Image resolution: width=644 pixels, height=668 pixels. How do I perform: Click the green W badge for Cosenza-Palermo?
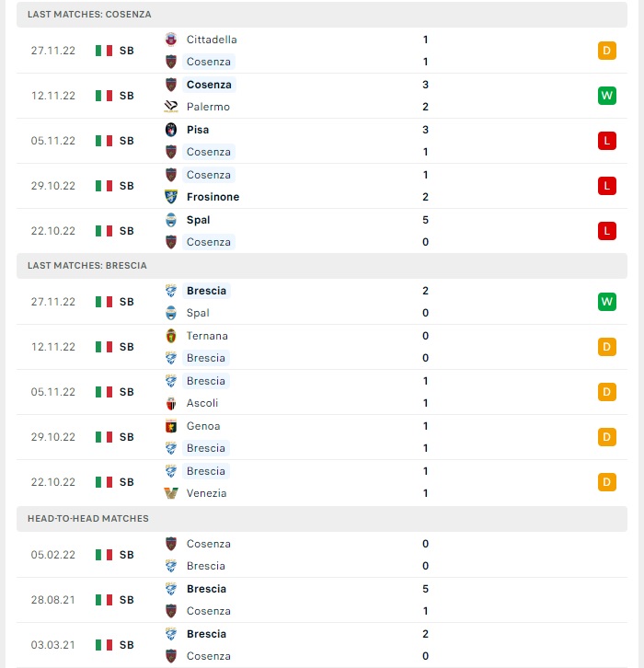tap(606, 96)
